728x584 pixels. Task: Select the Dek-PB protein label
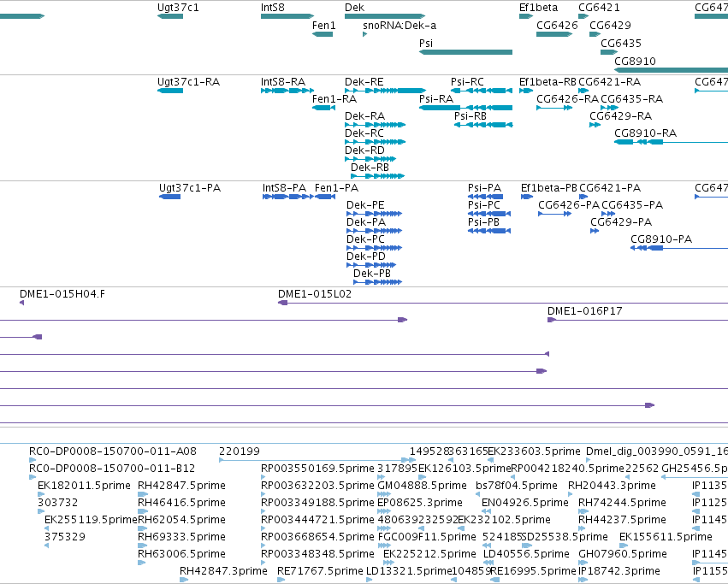point(372,274)
